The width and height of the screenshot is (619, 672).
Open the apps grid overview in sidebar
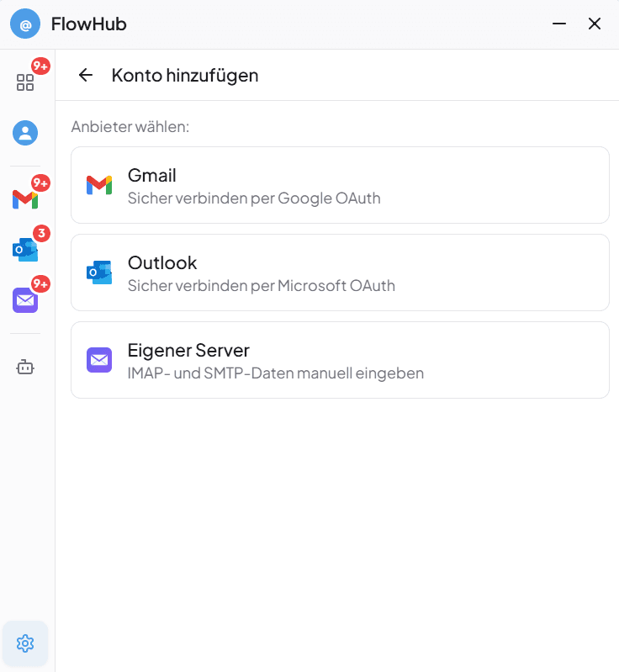25,82
